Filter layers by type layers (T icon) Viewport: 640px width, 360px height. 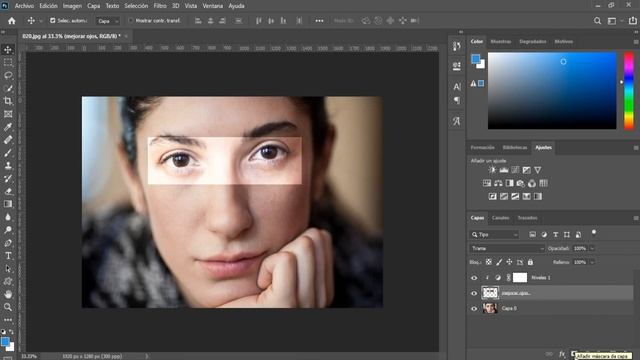[556, 234]
